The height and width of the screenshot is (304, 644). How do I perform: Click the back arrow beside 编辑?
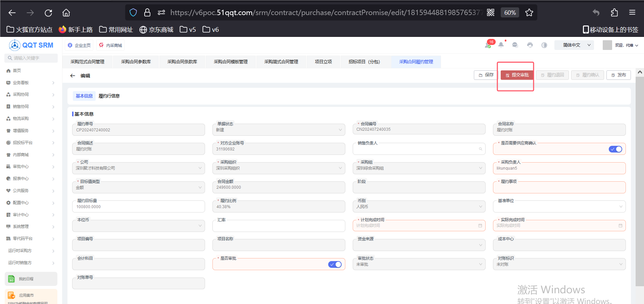(72, 76)
